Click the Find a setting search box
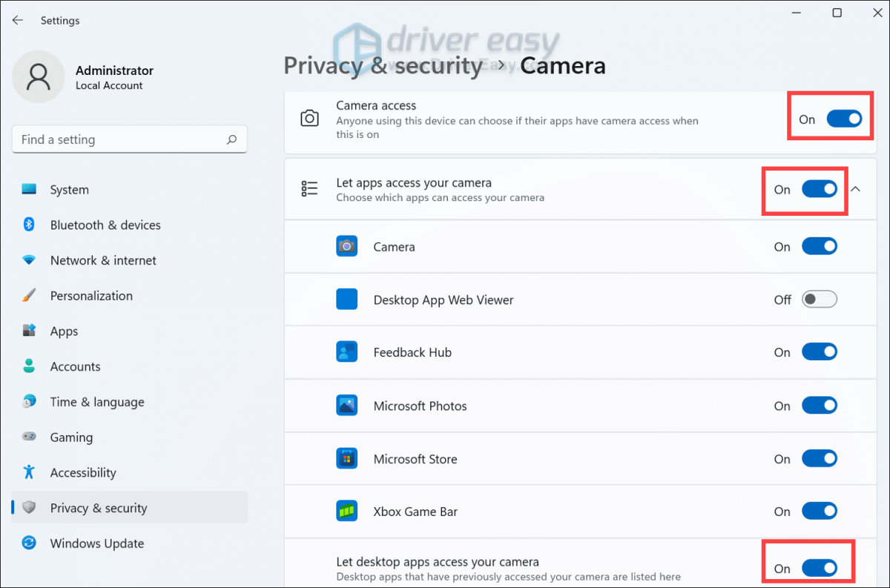This screenshot has height=588, width=890. coord(129,139)
